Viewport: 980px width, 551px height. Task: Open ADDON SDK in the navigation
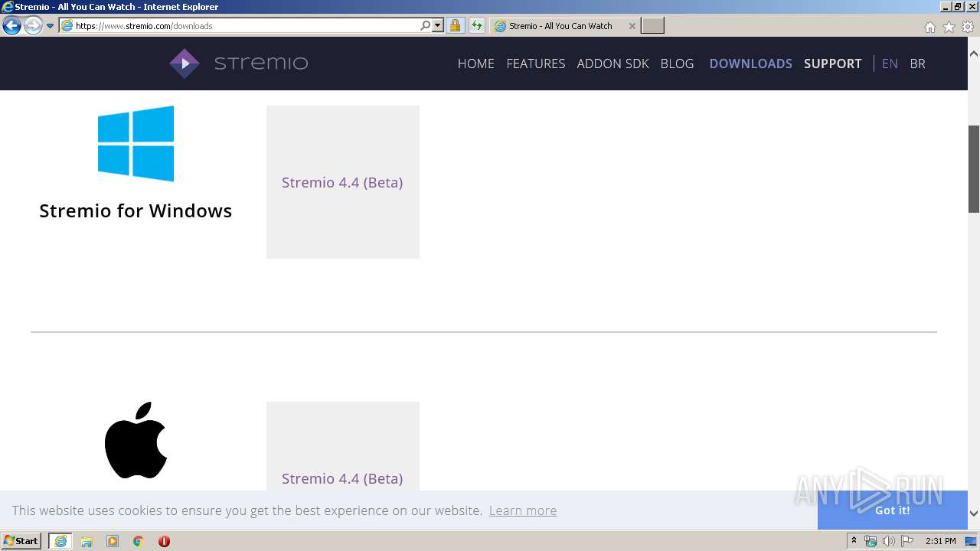612,64
